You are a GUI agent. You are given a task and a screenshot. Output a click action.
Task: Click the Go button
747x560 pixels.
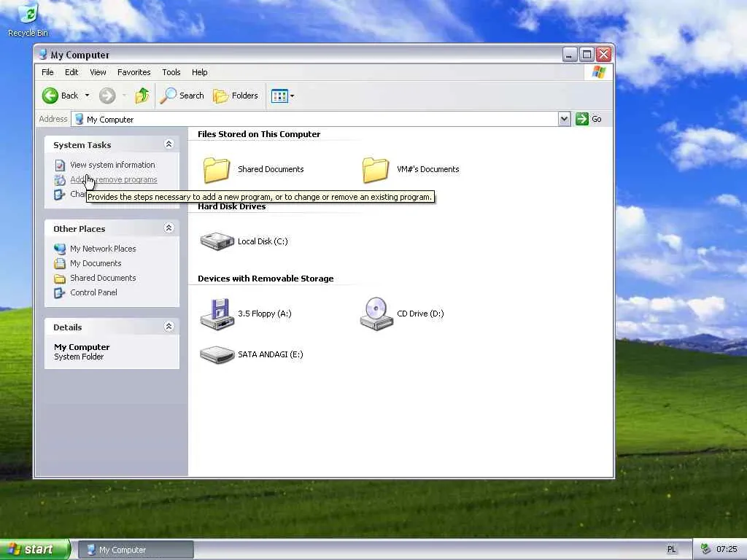click(589, 119)
